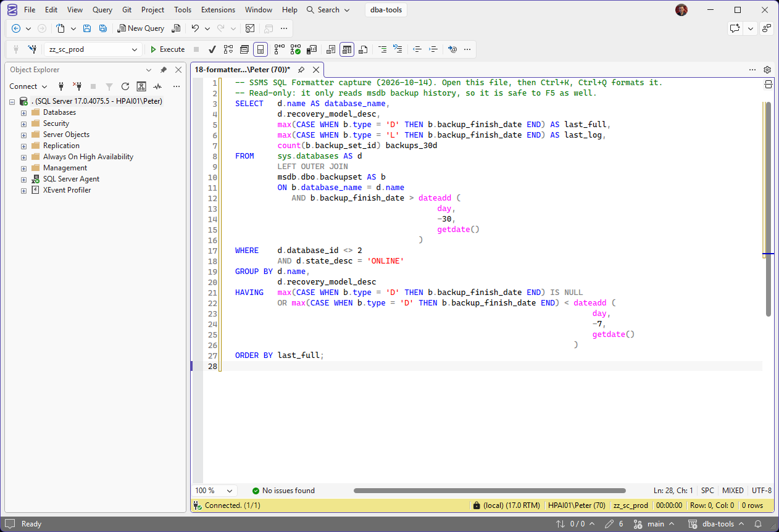Click the Display Estimated Execution Plan icon
The width and height of the screenshot is (779, 532).
(228, 49)
